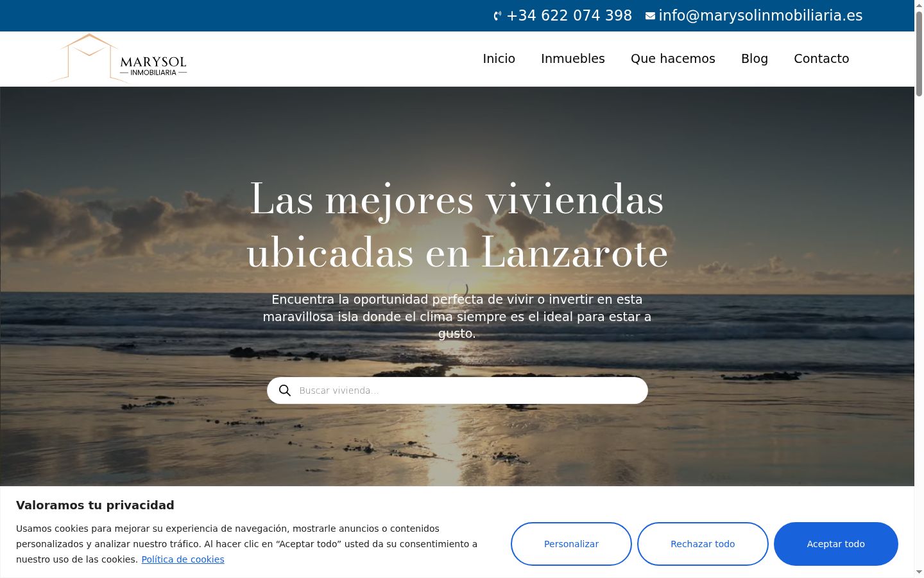Click the page vertical scrollbar thumb
924x578 pixels.
click(919, 54)
